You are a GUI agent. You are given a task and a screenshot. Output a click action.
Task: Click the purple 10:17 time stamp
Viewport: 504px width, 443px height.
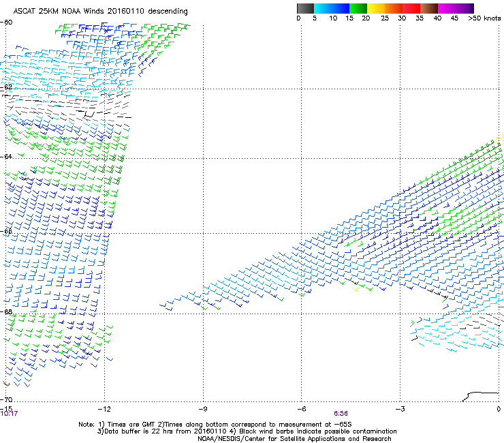pos(9,414)
